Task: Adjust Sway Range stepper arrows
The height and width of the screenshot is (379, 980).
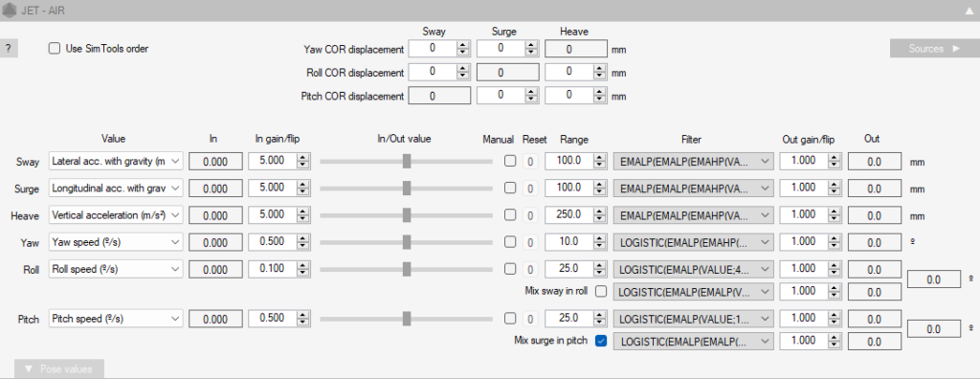Action: tap(600, 161)
